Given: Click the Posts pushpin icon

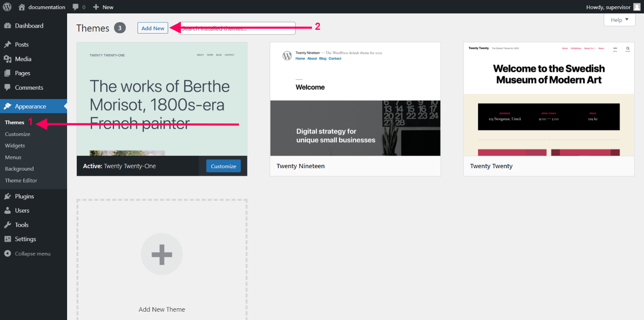Looking at the screenshot, I should coord(8,44).
